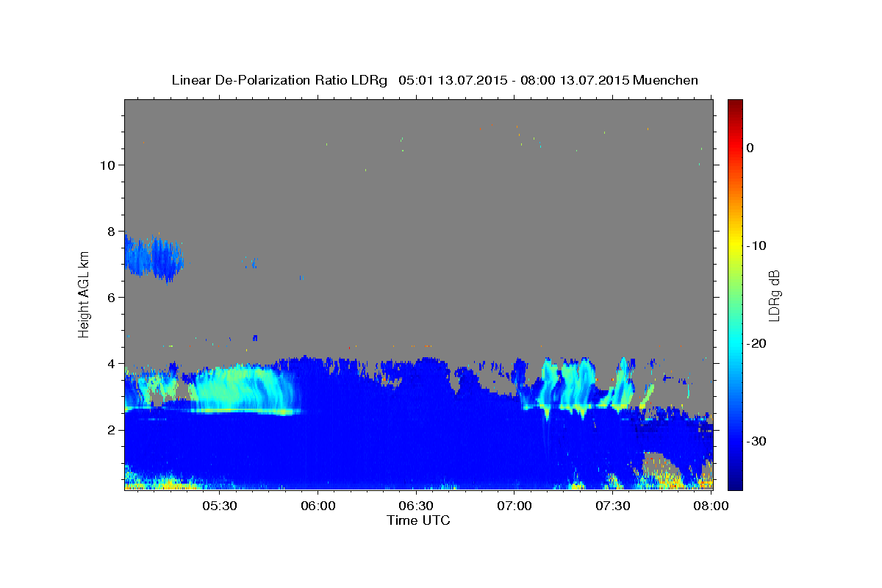Click the colorbar value label '-20'

[x=757, y=343]
